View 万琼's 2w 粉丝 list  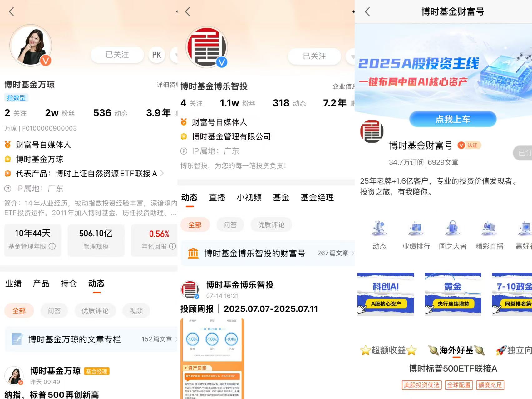point(60,113)
